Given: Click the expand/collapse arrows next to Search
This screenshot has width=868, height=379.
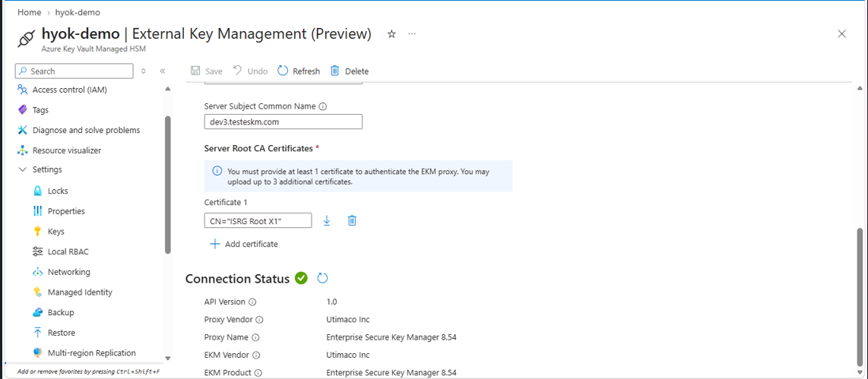Looking at the screenshot, I should (144, 71).
